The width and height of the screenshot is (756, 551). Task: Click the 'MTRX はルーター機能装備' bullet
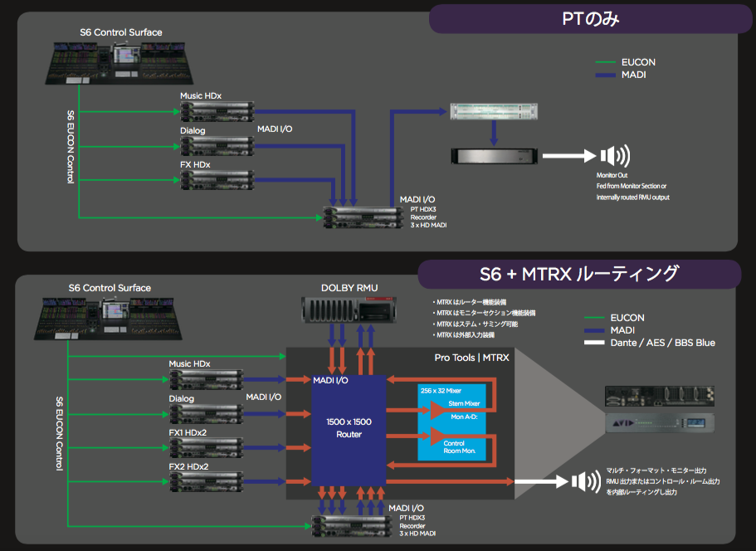pos(470,302)
